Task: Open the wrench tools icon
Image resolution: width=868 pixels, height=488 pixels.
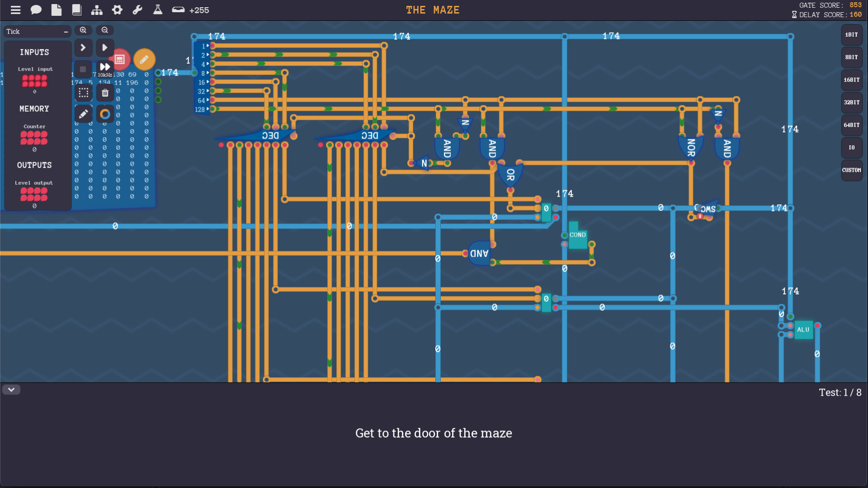Action: coord(137,9)
